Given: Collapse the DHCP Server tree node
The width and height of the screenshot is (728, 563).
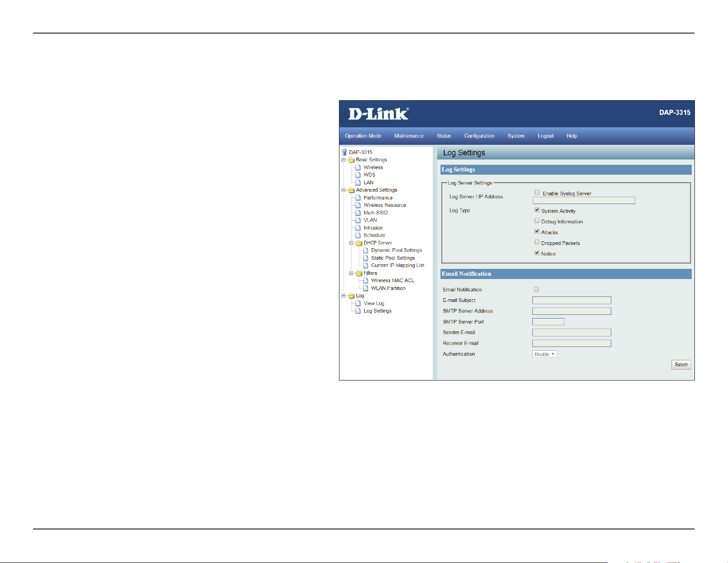Looking at the screenshot, I should (351, 243).
